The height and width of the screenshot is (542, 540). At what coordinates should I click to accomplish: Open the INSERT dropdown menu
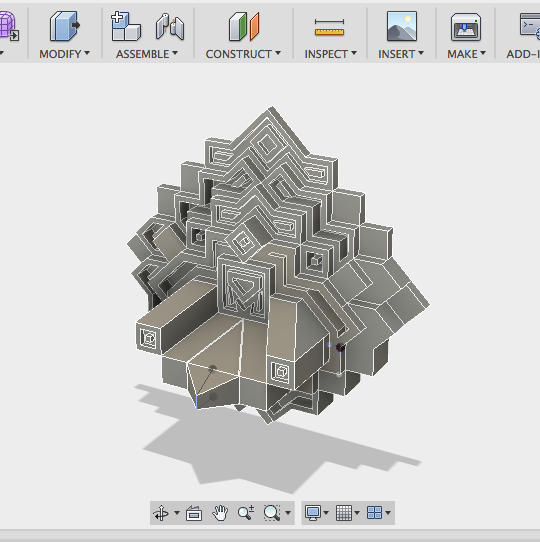coord(401,54)
